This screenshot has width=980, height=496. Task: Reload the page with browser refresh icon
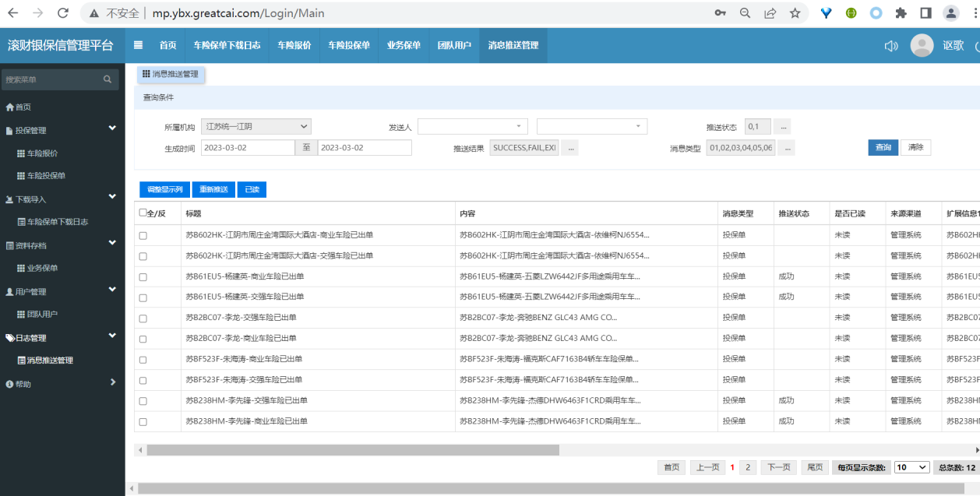[63, 13]
